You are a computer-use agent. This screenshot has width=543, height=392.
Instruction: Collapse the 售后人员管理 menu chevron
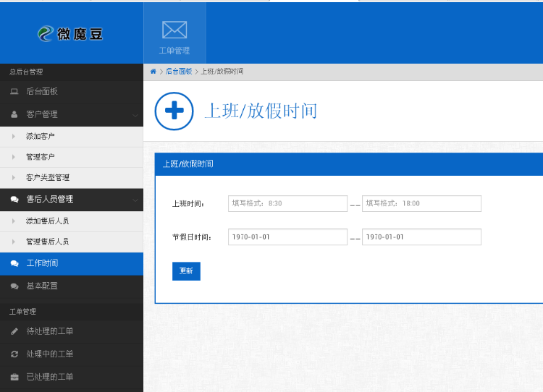pyautogui.click(x=135, y=199)
